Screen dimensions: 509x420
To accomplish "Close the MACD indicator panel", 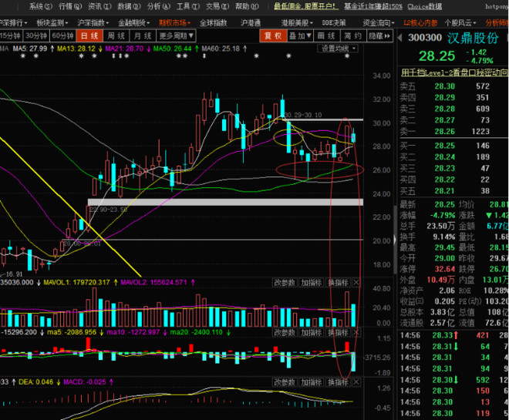I will [x=356, y=382].
